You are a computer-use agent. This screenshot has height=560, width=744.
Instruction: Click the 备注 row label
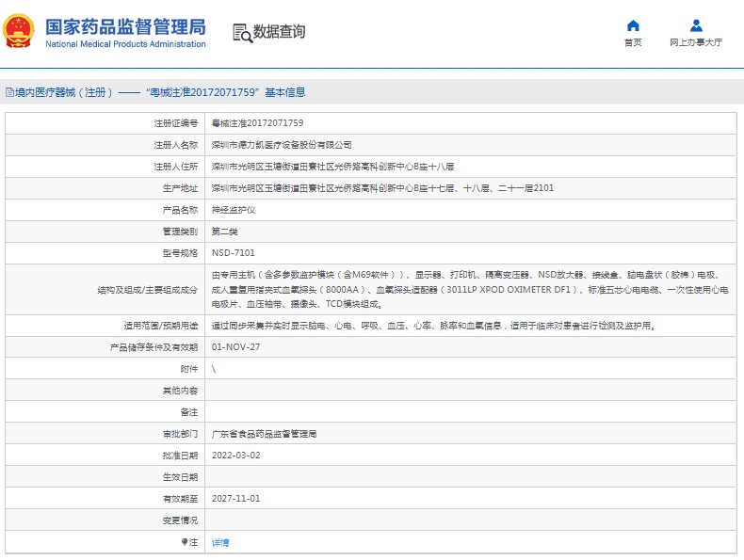pyautogui.click(x=189, y=412)
